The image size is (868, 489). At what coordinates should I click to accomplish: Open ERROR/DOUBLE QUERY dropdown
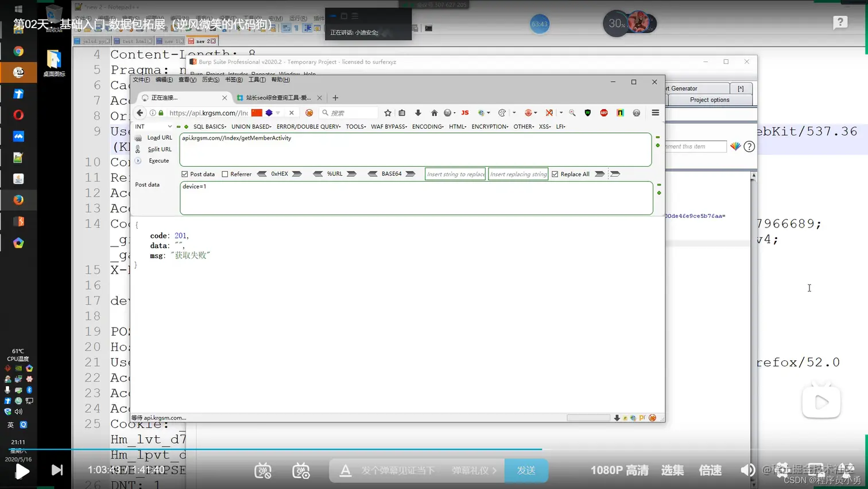tap(309, 126)
